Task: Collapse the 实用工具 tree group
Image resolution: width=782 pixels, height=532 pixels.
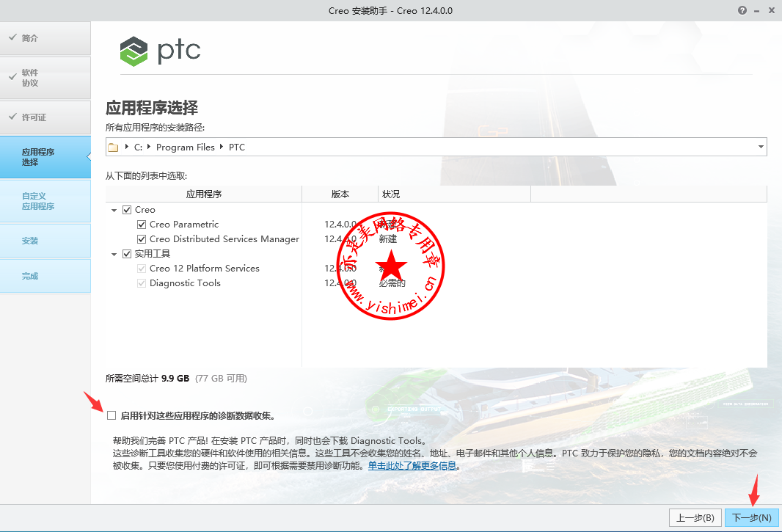Action: click(x=114, y=254)
